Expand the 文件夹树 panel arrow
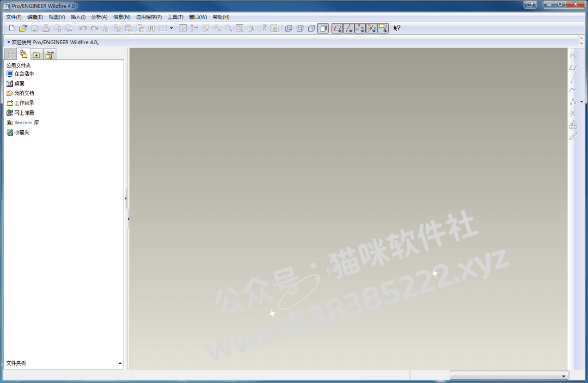This screenshot has height=383, width=588. [x=120, y=363]
